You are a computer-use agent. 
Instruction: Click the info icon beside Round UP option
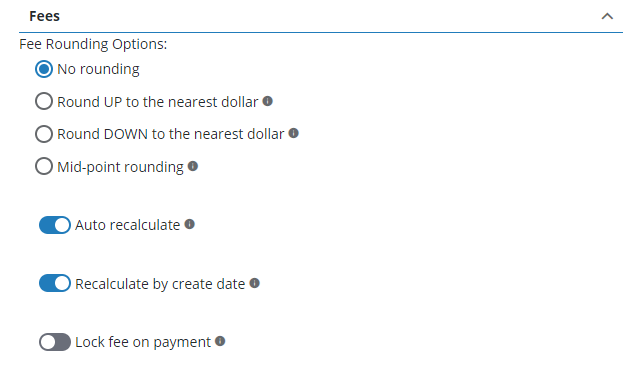pos(268,101)
